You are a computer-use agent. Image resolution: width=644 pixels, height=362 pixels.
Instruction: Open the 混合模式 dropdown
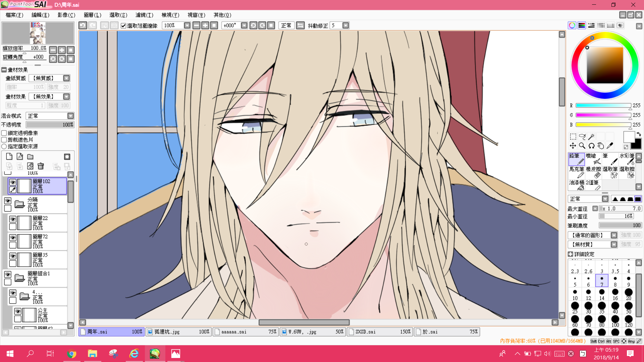(x=70, y=116)
